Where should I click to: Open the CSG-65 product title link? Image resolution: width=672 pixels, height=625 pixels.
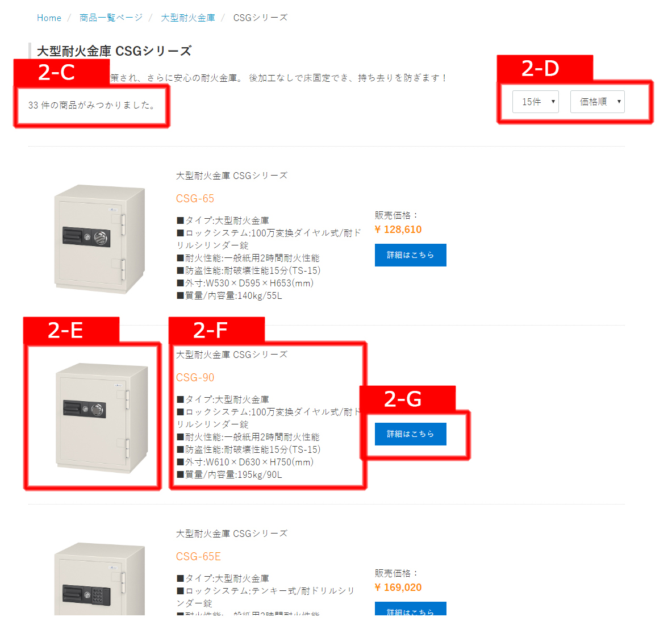pyautogui.click(x=195, y=198)
